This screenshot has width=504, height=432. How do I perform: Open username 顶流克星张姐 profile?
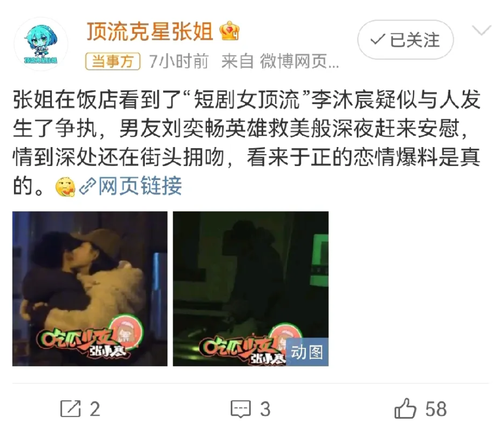click(150, 31)
